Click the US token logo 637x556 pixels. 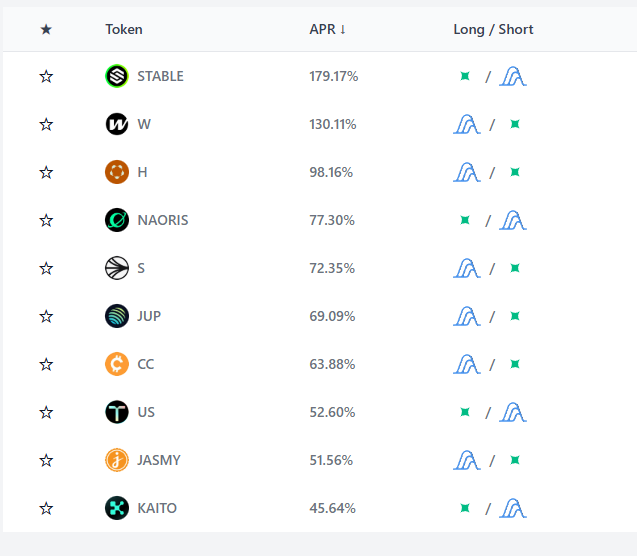(117, 412)
